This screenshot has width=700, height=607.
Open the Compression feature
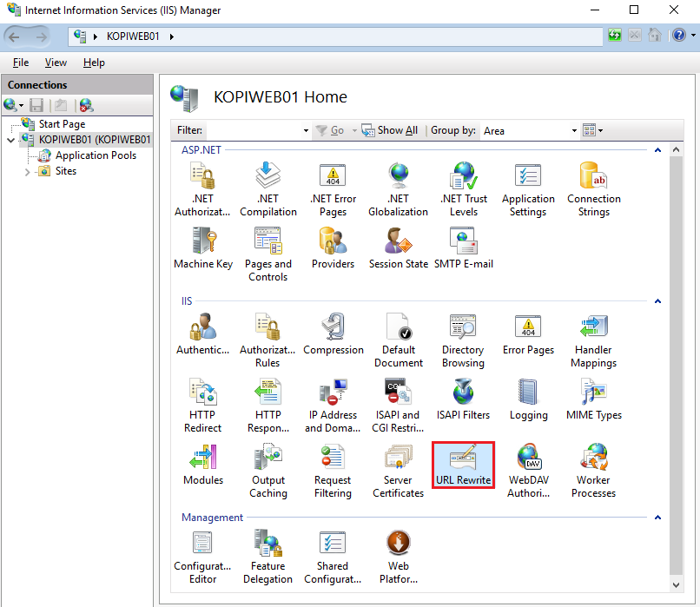[333, 334]
